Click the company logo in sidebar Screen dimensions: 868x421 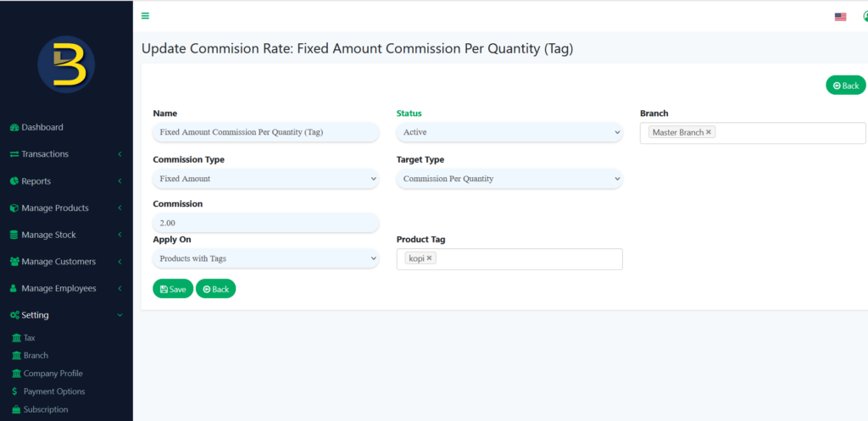[66, 64]
